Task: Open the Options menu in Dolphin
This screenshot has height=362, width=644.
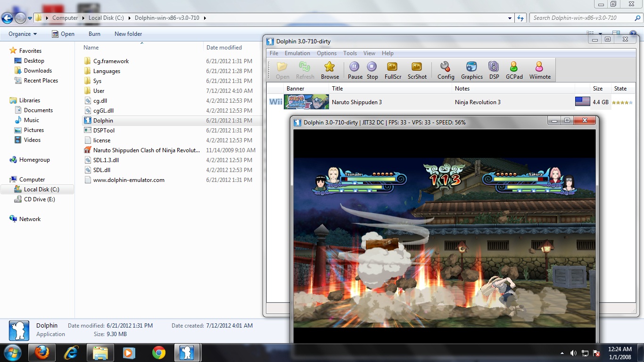Action: pos(326,53)
